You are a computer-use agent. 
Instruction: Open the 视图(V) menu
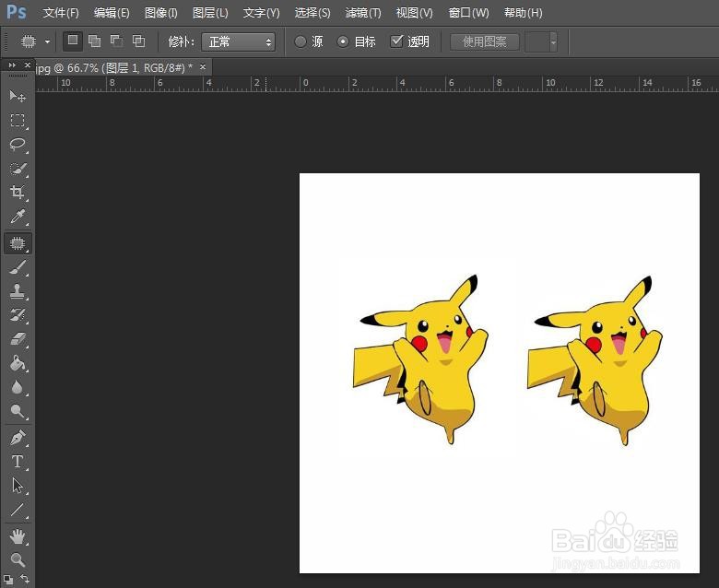[415, 13]
